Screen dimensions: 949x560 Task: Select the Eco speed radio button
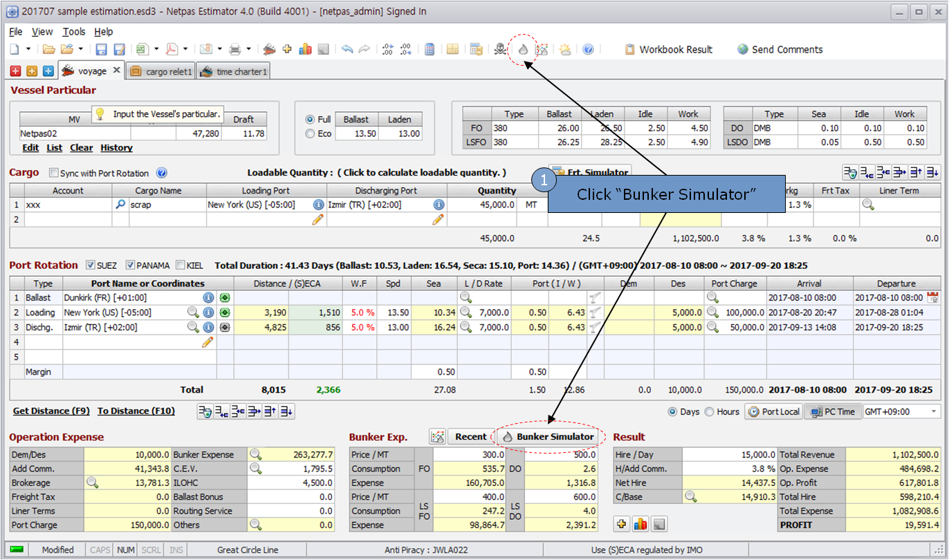click(310, 133)
